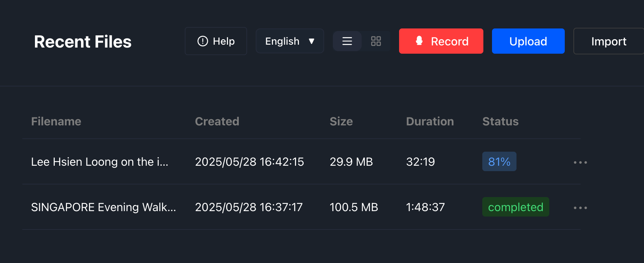
Task: Click the Upload button
Action: (528, 41)
